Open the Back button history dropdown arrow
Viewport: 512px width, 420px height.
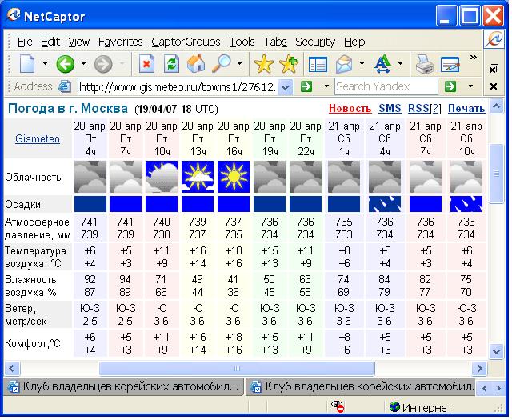pyautogui.click(x=82, y=64)
